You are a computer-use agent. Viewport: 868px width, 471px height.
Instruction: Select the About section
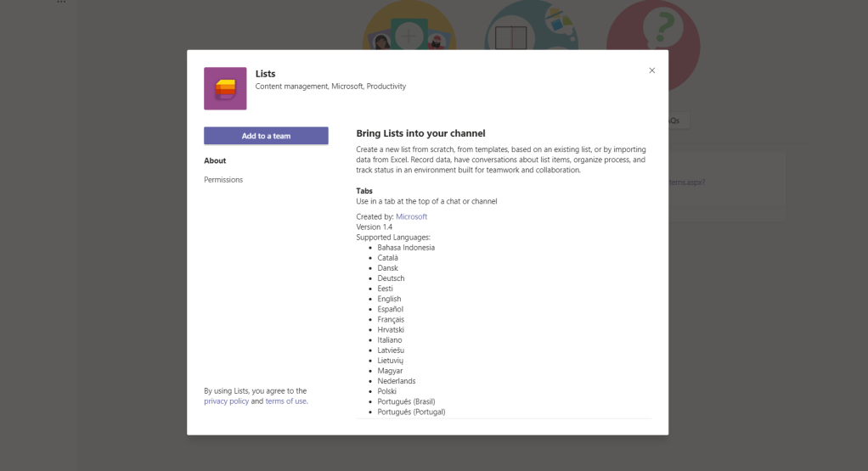215,160
